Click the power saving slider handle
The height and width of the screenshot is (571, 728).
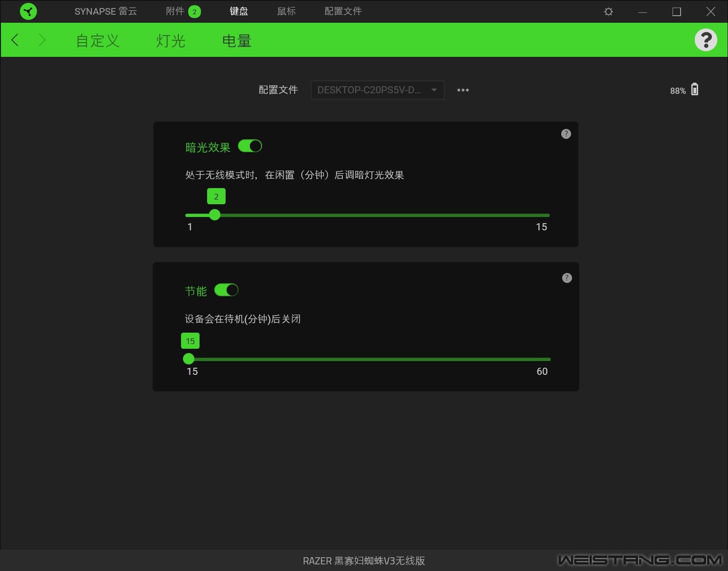(x=189, y=359)
